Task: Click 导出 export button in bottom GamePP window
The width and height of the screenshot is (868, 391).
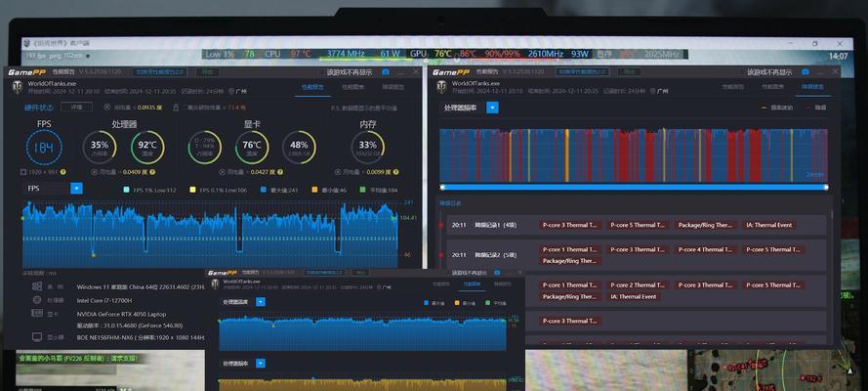Action: click(360, 273)
